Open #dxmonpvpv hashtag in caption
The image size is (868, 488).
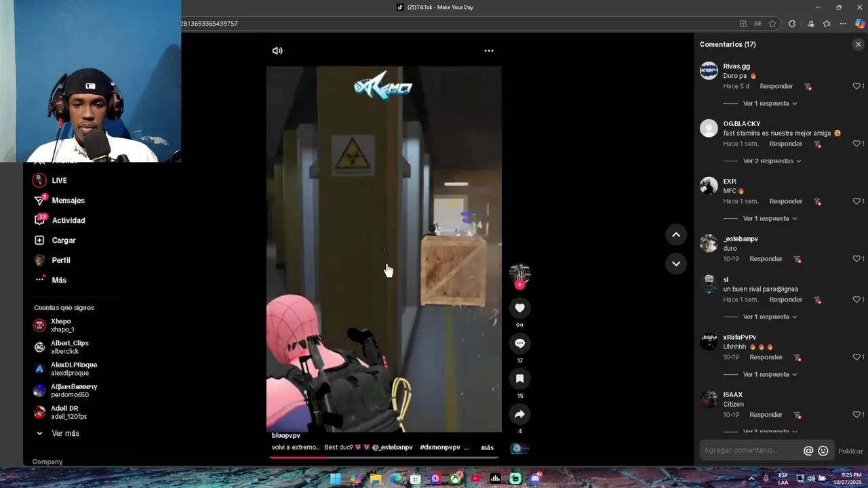pos(440,448)
